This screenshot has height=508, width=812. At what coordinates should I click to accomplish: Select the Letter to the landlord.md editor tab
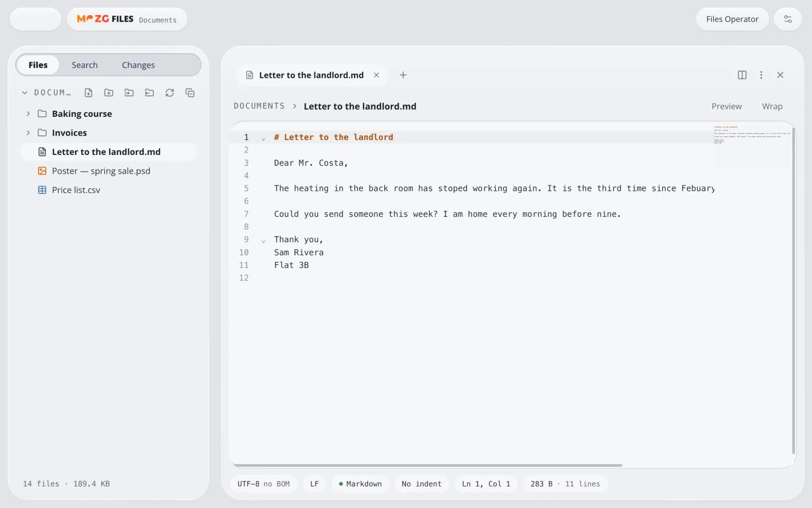311,75
